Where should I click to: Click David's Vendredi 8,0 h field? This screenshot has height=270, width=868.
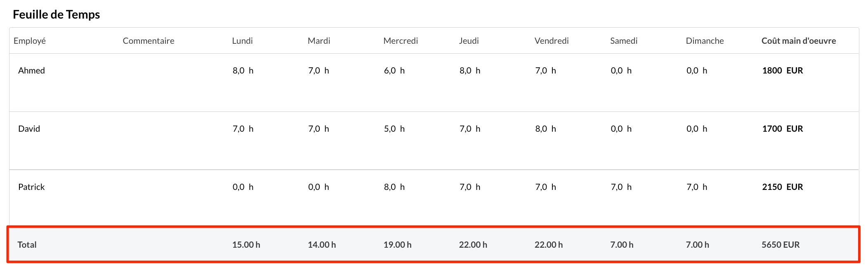coord(546,129)
